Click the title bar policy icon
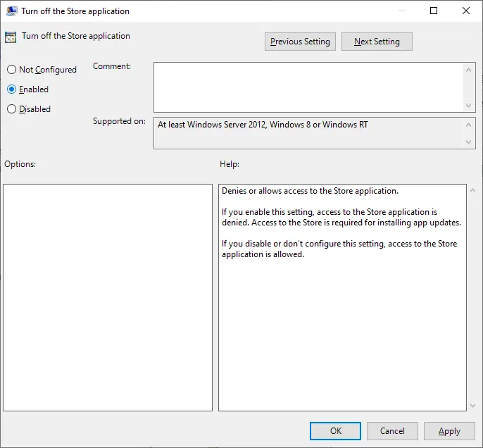This screenshot has height=448, width=483. coord(11,11)
